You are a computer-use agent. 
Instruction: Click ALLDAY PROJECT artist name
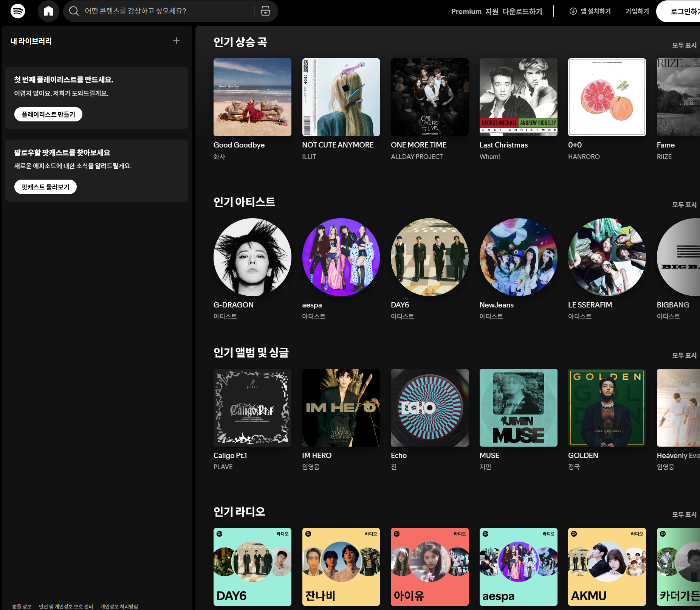(x=417, y=157)
